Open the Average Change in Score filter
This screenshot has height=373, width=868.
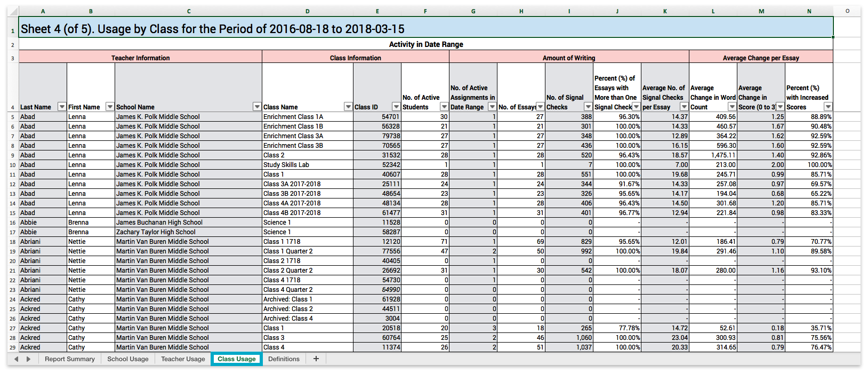(780, 107)
